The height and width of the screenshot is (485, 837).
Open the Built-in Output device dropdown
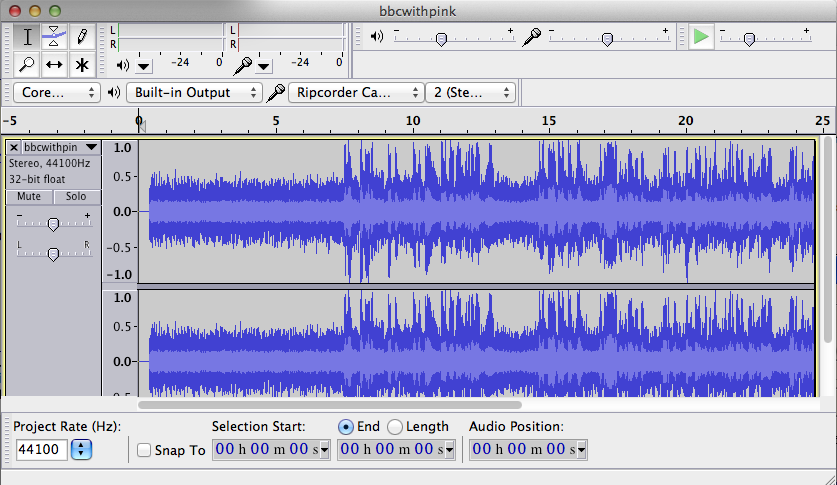(192, 93)
